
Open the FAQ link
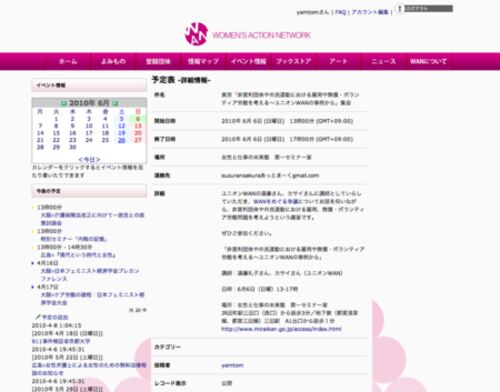pyautogui.click(x=340, y=12)
